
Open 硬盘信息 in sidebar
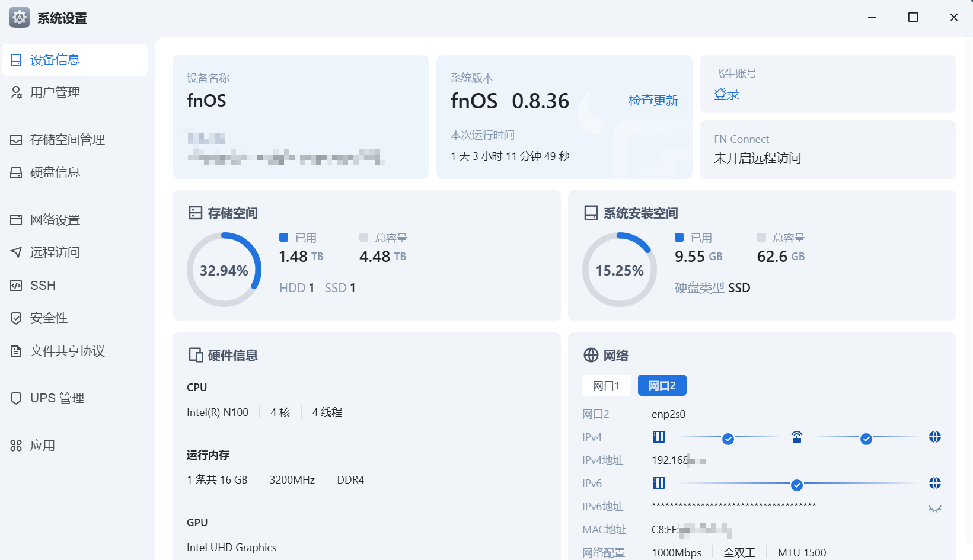click(75, 172)
